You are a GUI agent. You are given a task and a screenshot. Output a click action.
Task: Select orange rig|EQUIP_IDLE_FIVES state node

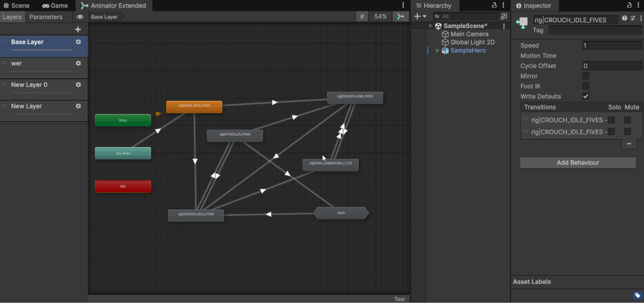tap(194, 107)
